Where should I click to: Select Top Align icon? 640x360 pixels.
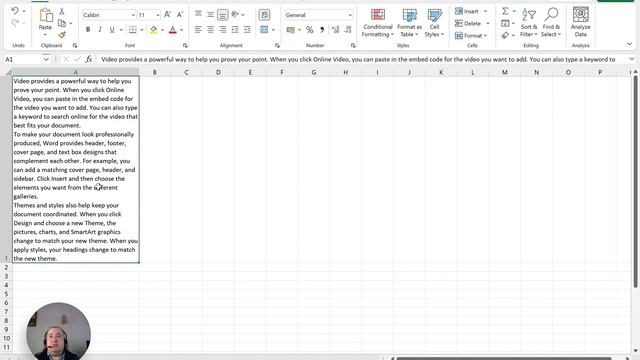(x=198, y=15)
